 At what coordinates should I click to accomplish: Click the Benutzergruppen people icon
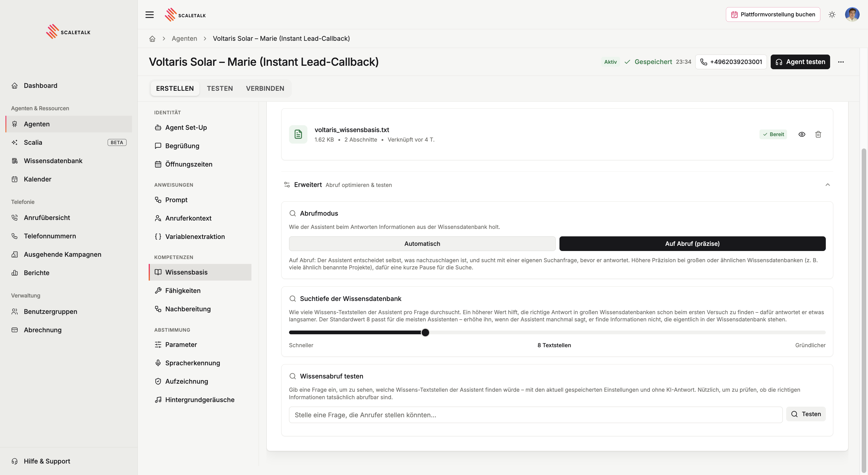pos(14,312)
